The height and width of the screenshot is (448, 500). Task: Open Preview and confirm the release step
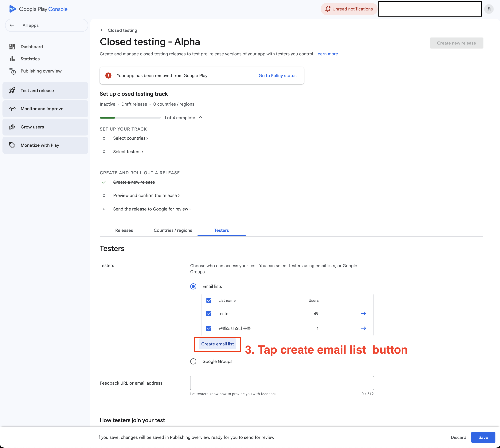click(146, 195)
